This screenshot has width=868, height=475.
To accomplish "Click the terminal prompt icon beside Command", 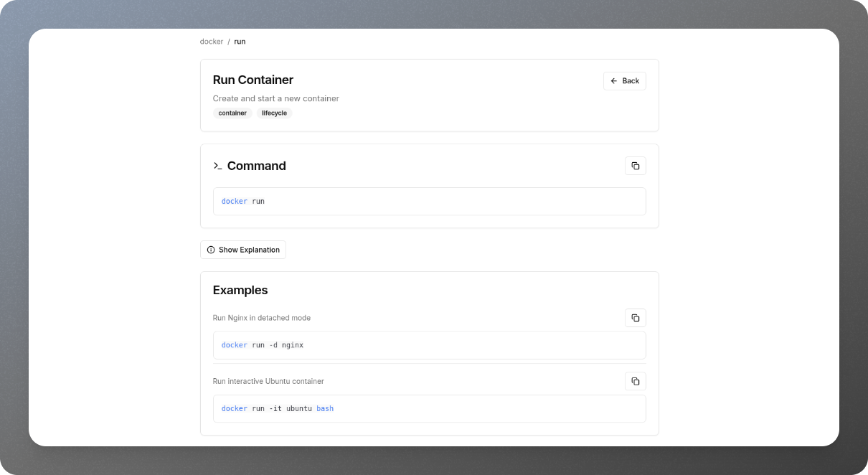I will pos(217,166).
